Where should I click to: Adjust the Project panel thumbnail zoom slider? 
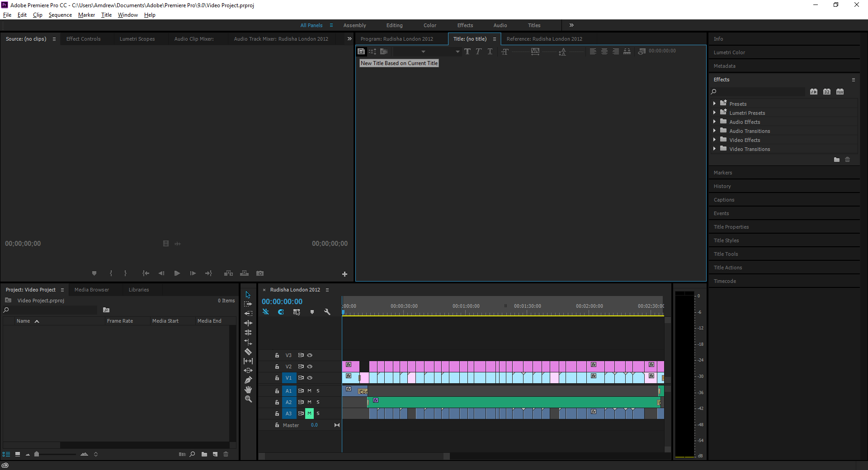[37, 454]
